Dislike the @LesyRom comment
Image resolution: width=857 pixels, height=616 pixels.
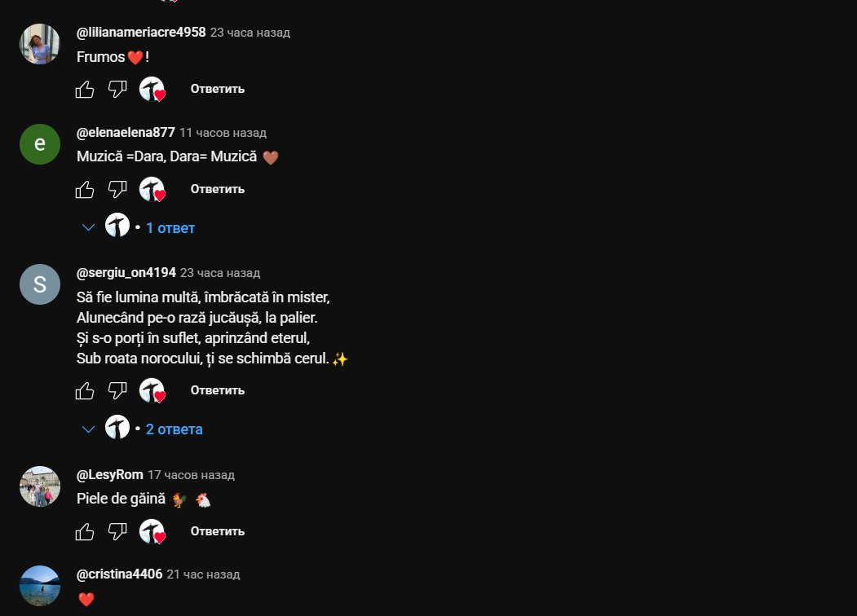(x=117, y=531)
